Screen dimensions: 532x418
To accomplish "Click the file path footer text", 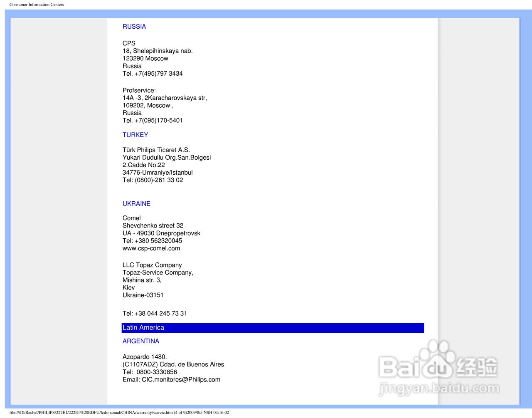I will (119, 413).
